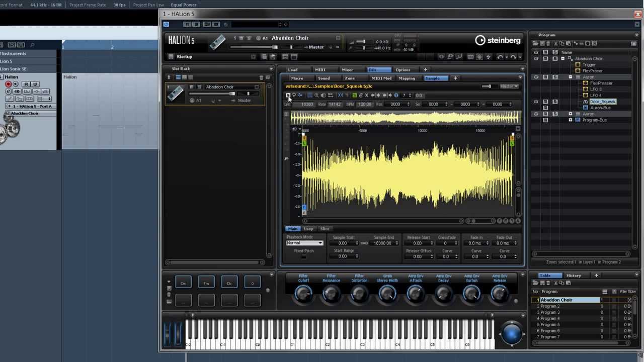644x362 pixels.
Task: Click the X trim icon in sample toolbar
Action: pyautogui.click(x=366, y=95)
